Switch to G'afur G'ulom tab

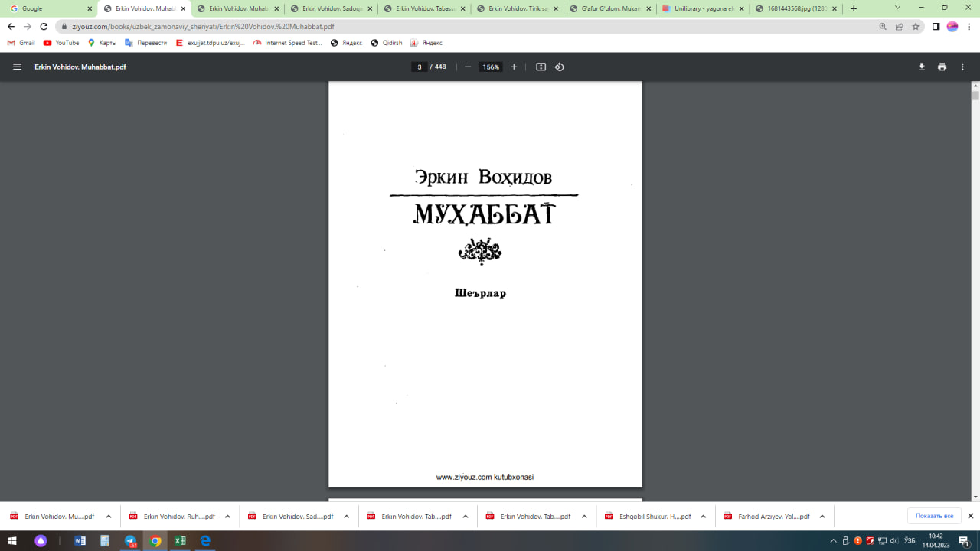[609, 8]
